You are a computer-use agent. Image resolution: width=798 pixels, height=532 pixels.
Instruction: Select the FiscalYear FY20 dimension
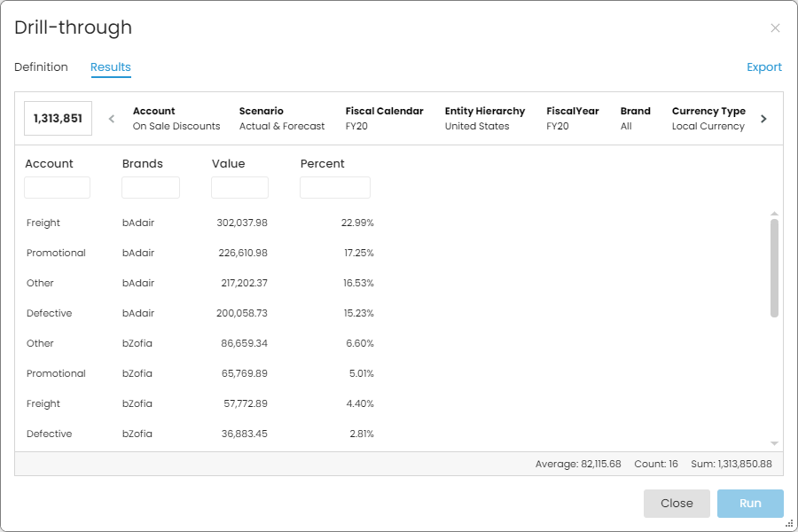pyautogui.click(x=573, y=119)
